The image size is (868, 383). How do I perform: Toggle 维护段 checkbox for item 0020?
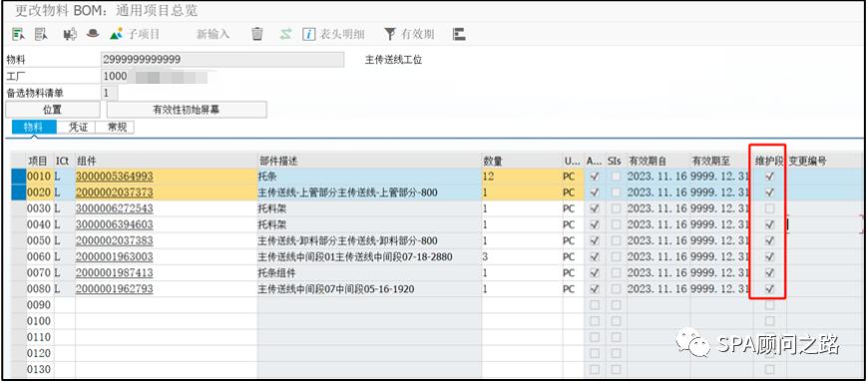point(769,192)
